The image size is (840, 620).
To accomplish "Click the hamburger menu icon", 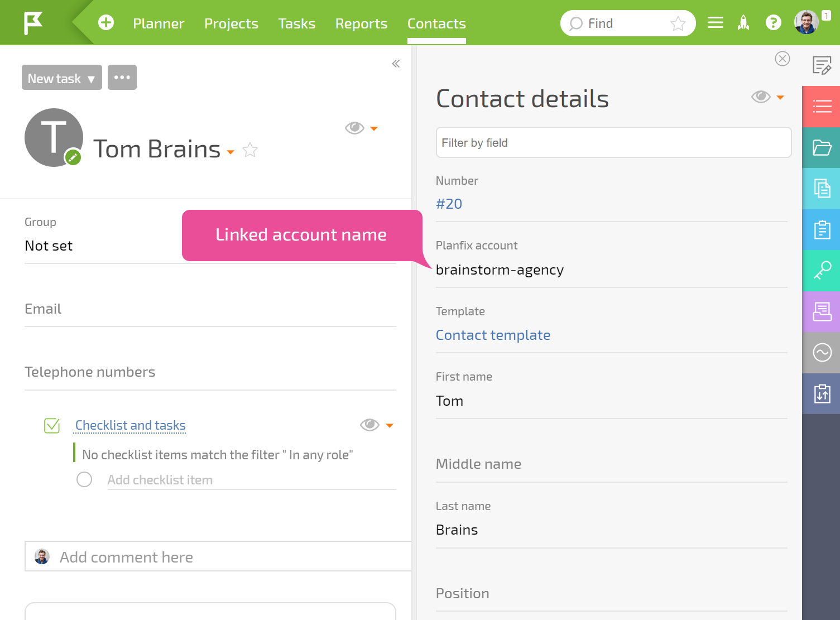I will click(715, 23).
